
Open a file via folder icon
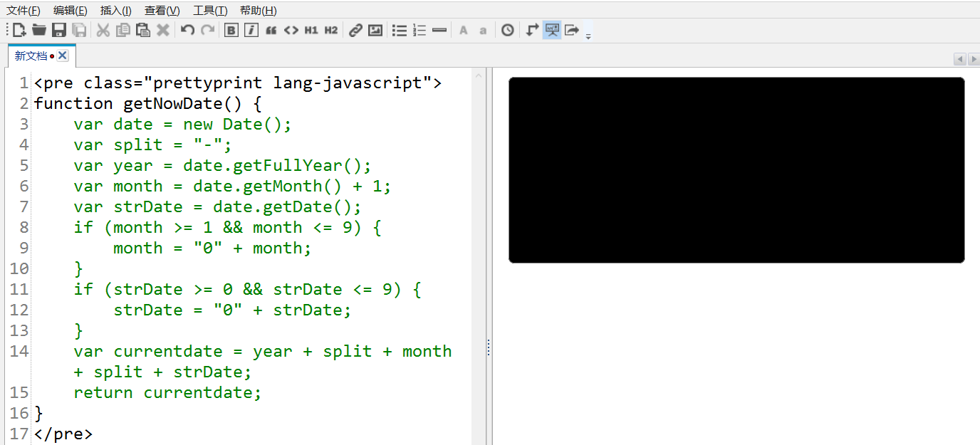coord(39,30)
